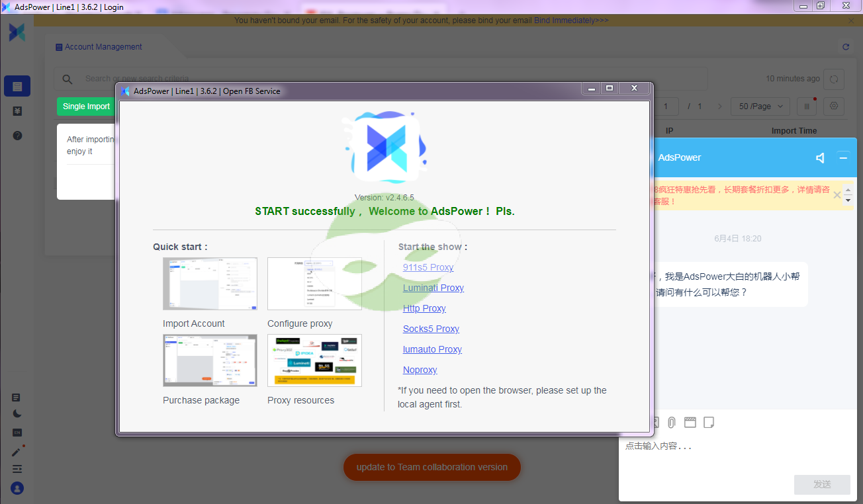Click the note/sticker icon in chat toolbar
The image size is (863, 504).
click(x=709, y=422)
